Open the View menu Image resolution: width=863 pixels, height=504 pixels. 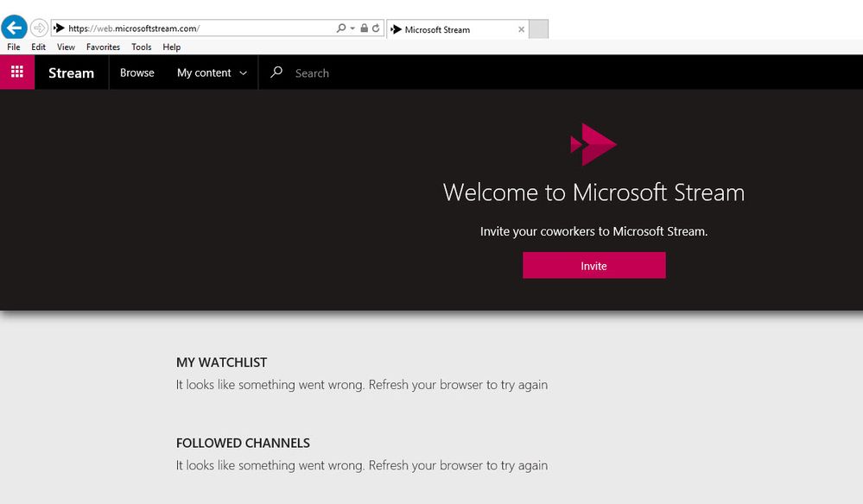[66, 47]
